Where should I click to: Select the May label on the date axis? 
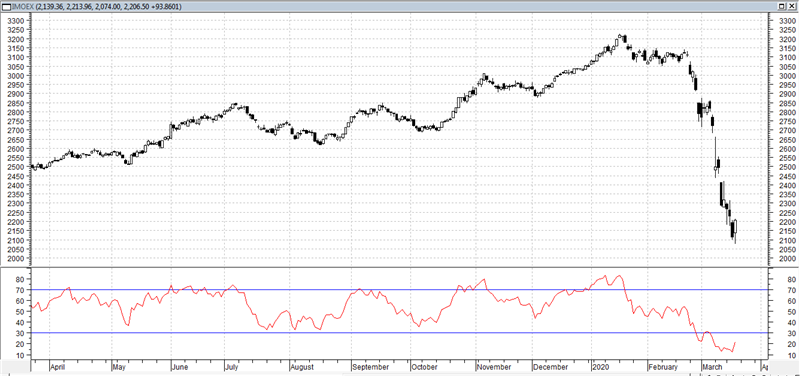(119, 367)
